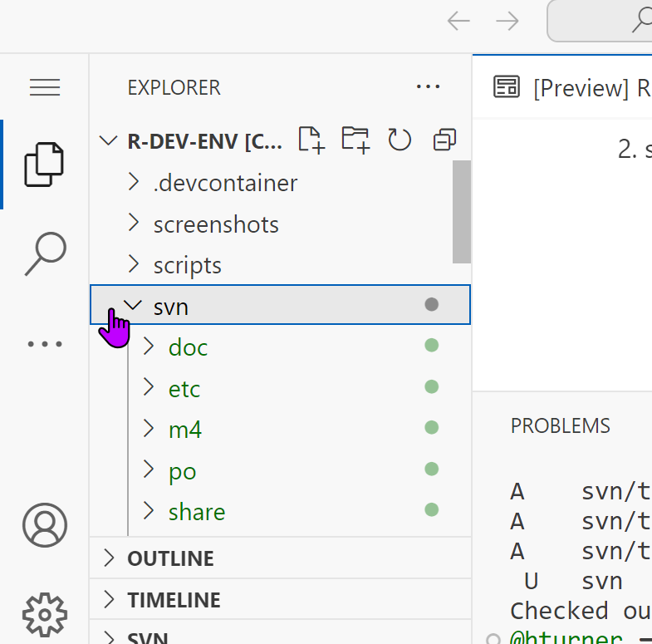Click the New Folder icon in Explorer
Screen dimensions: 652x644
pyautogui.click(x=355, y=140)
